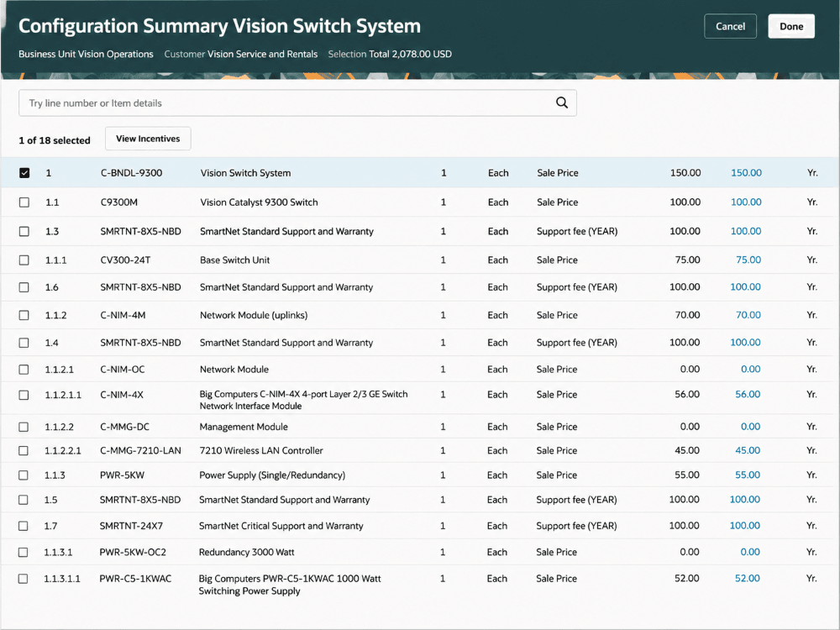Tick the line 1.1.2.2 C-MMG-DC checkbox
Image resolution: width=840 pixels, height=630 pixels.
tap(24, 427)
